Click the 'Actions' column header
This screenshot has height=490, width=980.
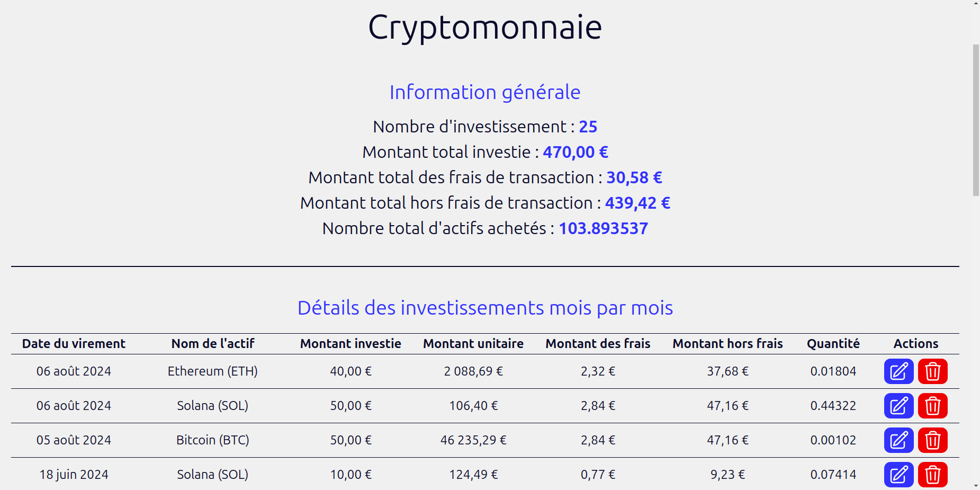tap(915, 343)
